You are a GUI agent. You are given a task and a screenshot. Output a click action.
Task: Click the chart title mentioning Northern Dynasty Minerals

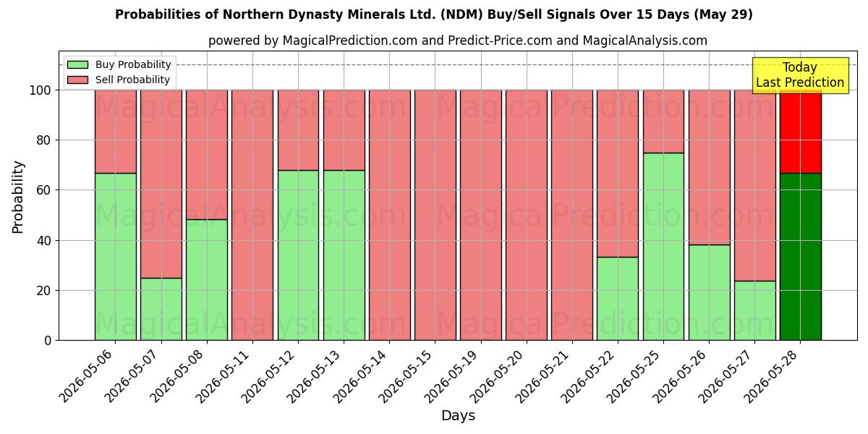(x=434, y=14)
